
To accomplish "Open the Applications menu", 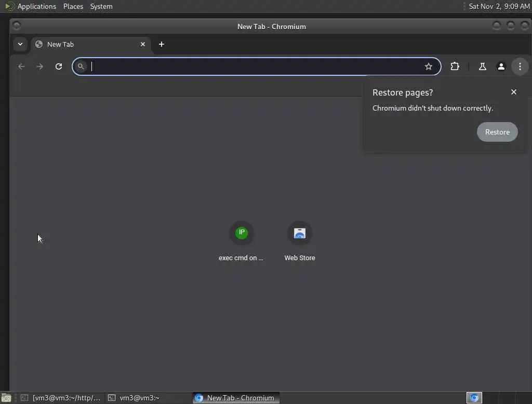I will (x=37, y=6).
